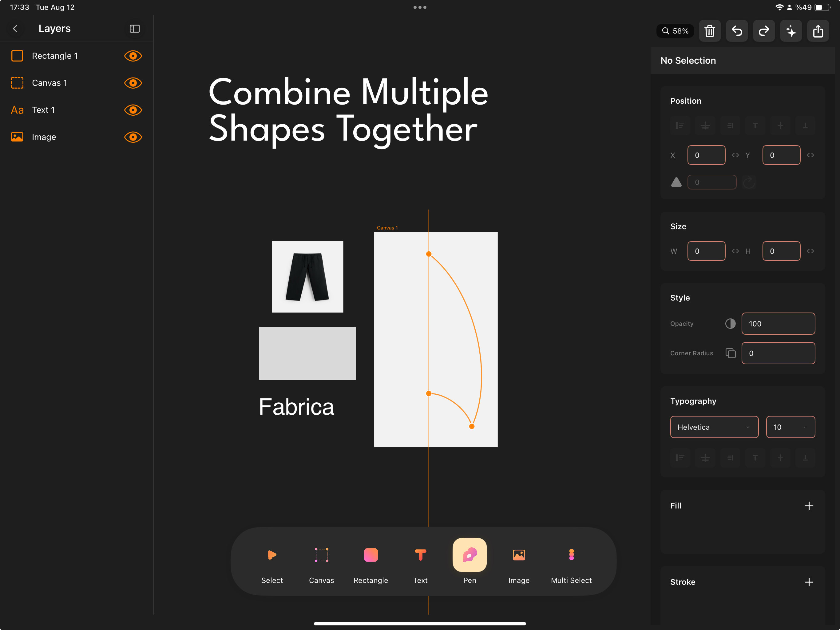Click the arrow icon after W field
Screen dimensions: 840x630
(x=735, y=251)
